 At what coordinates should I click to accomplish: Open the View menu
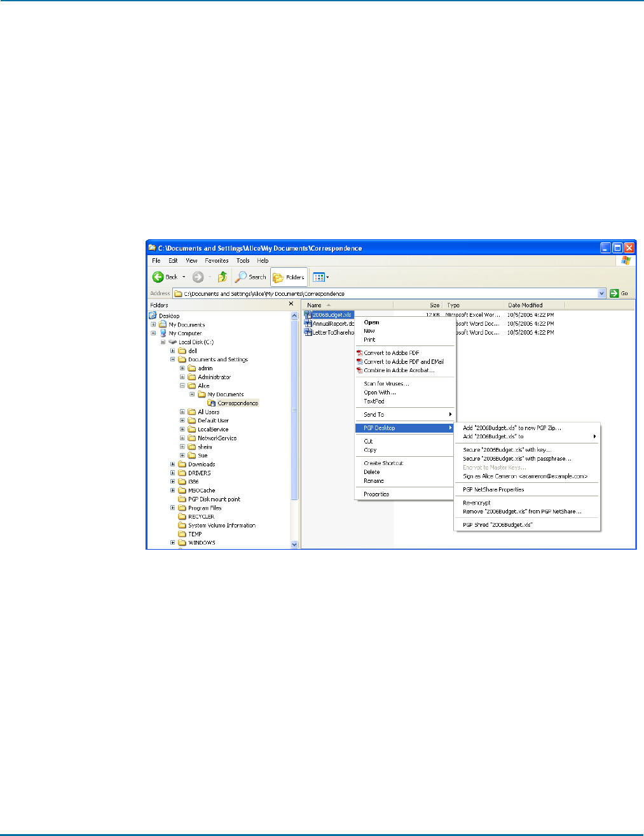click(x=191, y=260)
